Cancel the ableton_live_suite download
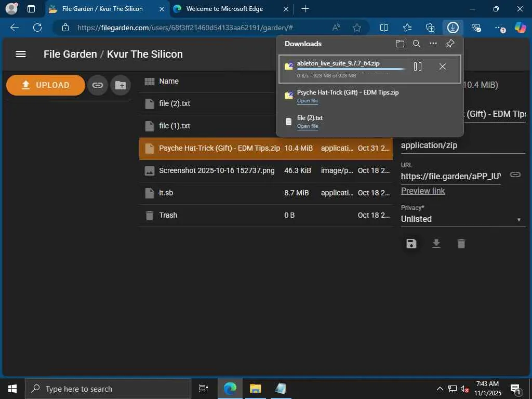Image resolution: width=532 pixels, height=399 pixels. click(x=443, y=66)
